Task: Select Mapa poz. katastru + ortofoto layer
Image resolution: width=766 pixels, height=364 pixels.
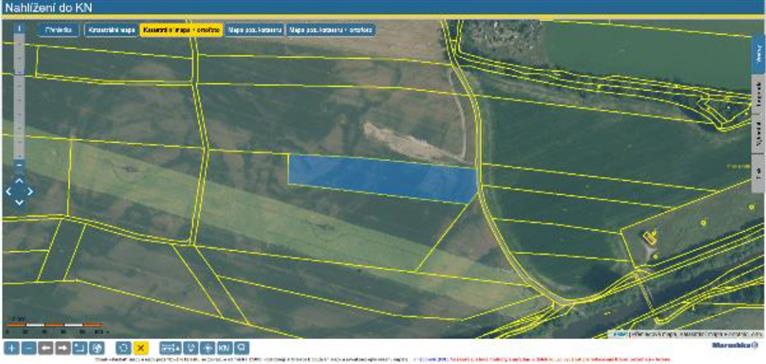Action: 331,30
